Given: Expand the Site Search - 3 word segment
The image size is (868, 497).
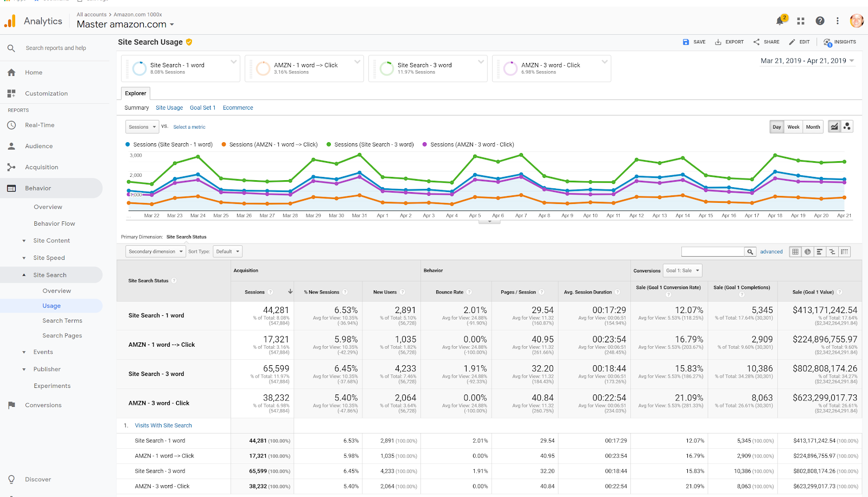Looking at the screenshot, I should pos(481,61).
